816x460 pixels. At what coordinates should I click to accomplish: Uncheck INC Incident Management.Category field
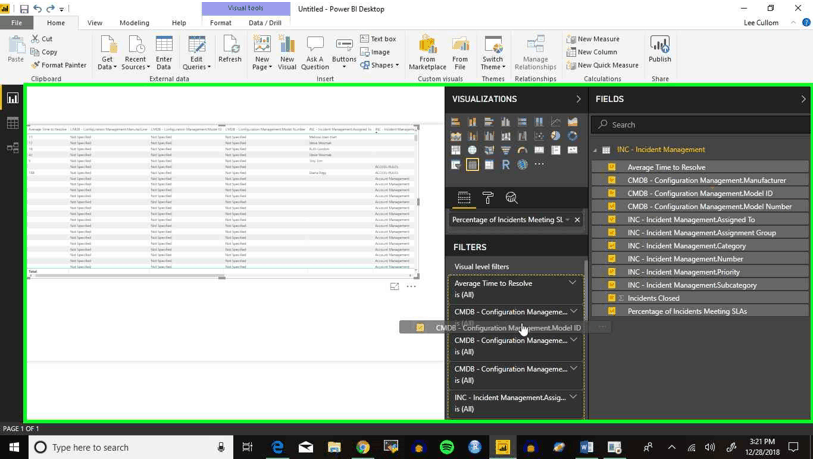[612, 246]
